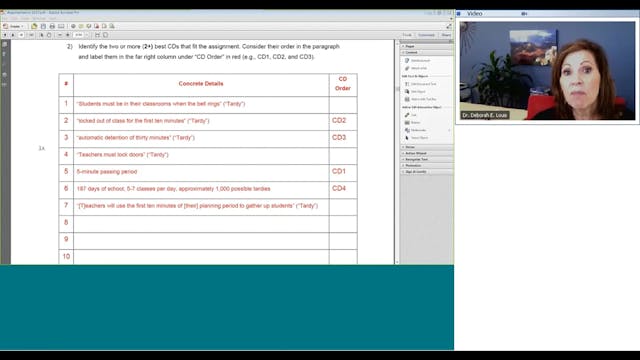This screenshot has width=640, height=360.
Task: Click the zoom percentage field
Action: (78, 35)
